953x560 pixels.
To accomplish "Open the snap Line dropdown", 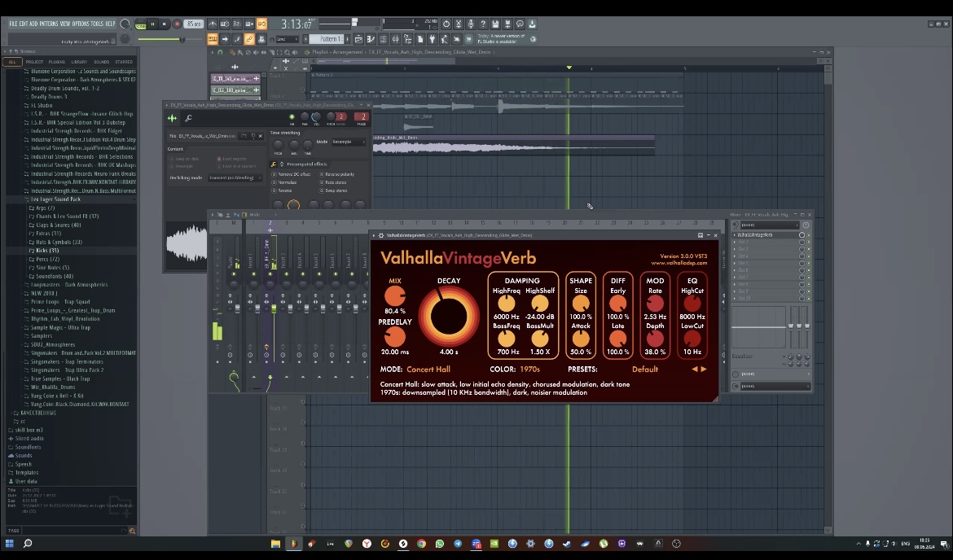I will (287, 39).
